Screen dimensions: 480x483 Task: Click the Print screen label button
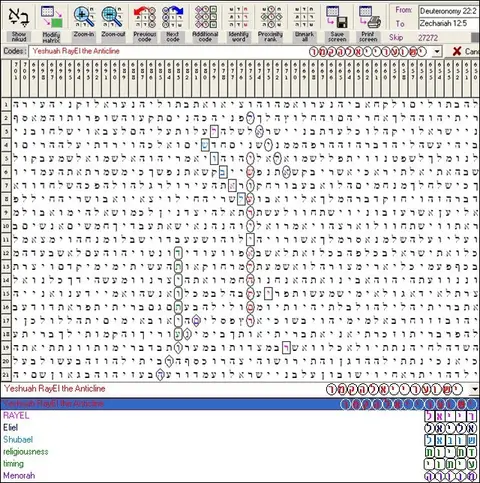click(x=368, y=37)
